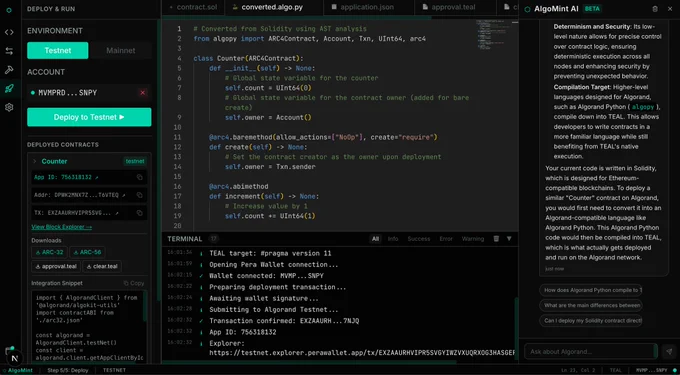Filter terminal to Error messages

point(446,239)
